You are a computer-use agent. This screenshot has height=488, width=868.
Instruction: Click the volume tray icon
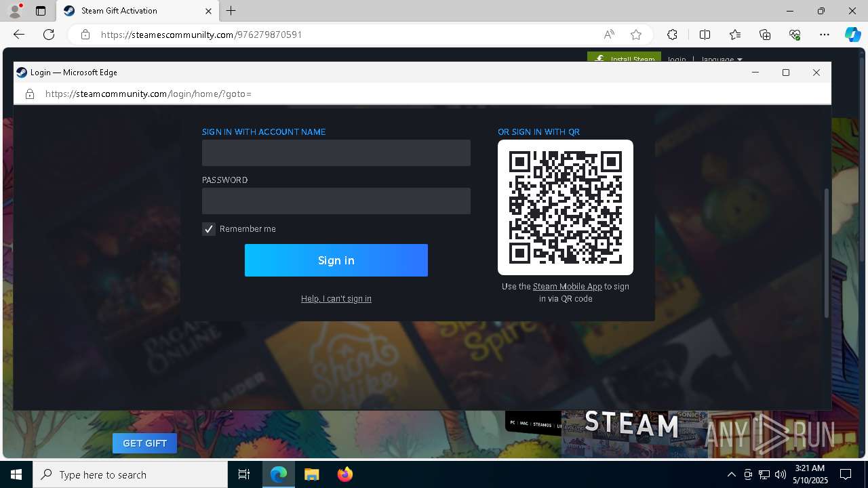coord(780,474)
